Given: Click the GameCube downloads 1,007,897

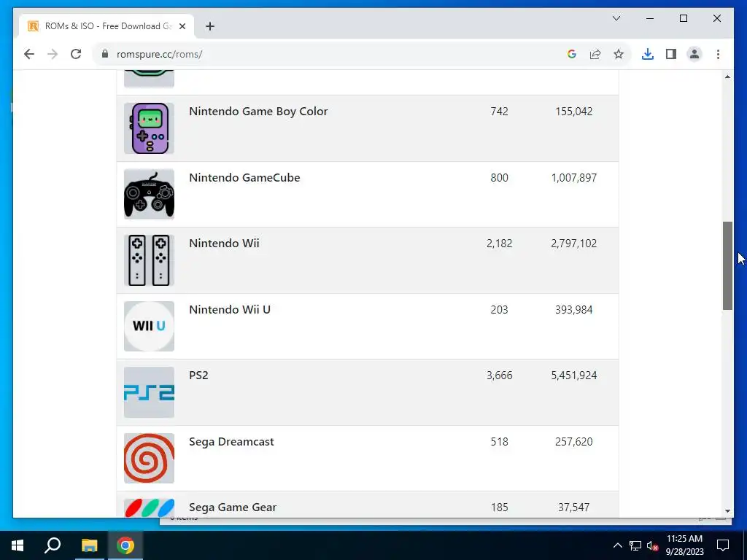Looking at the screenshot, I should [573, 178].
